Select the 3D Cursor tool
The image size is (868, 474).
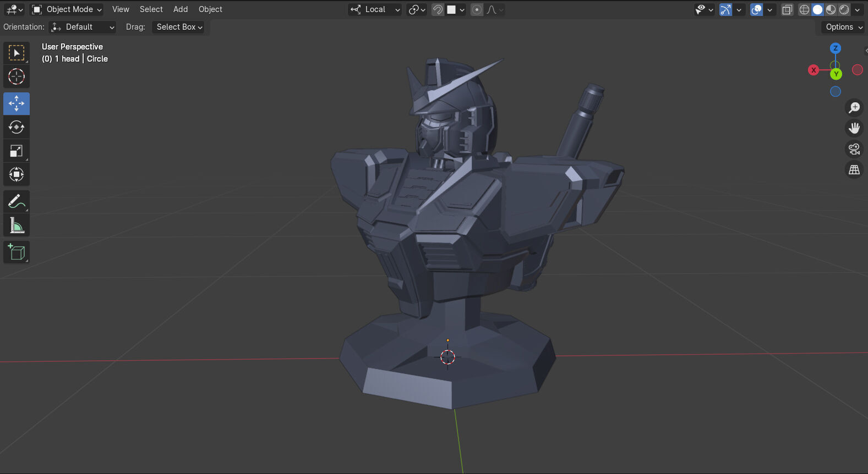17,76
